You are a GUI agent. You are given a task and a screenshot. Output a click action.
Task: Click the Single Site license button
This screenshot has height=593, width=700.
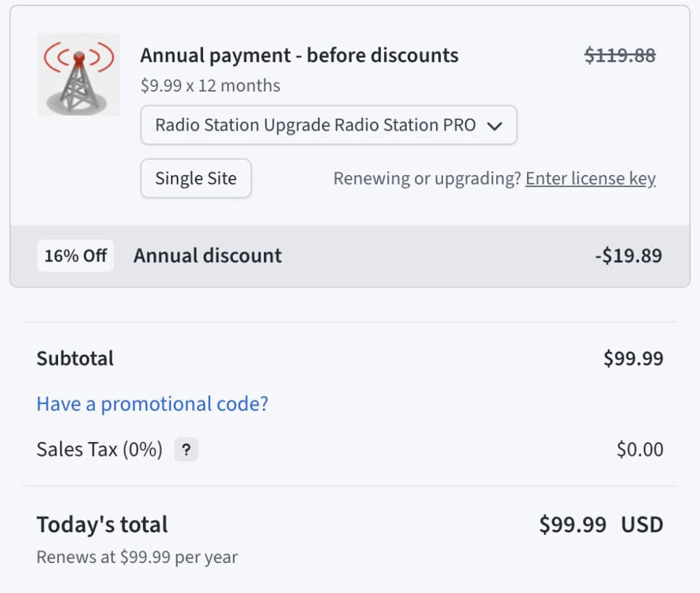[x=196, y=178]
